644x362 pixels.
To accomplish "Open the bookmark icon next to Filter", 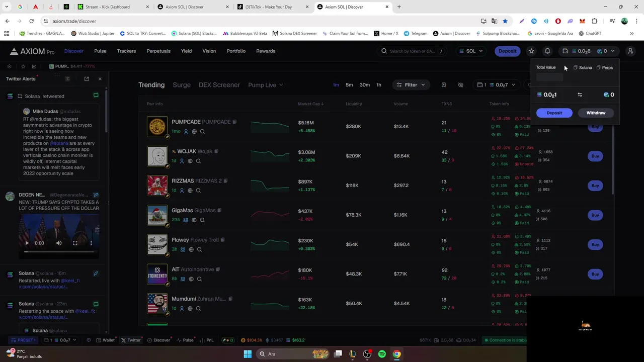I will [x=444, y=85].
